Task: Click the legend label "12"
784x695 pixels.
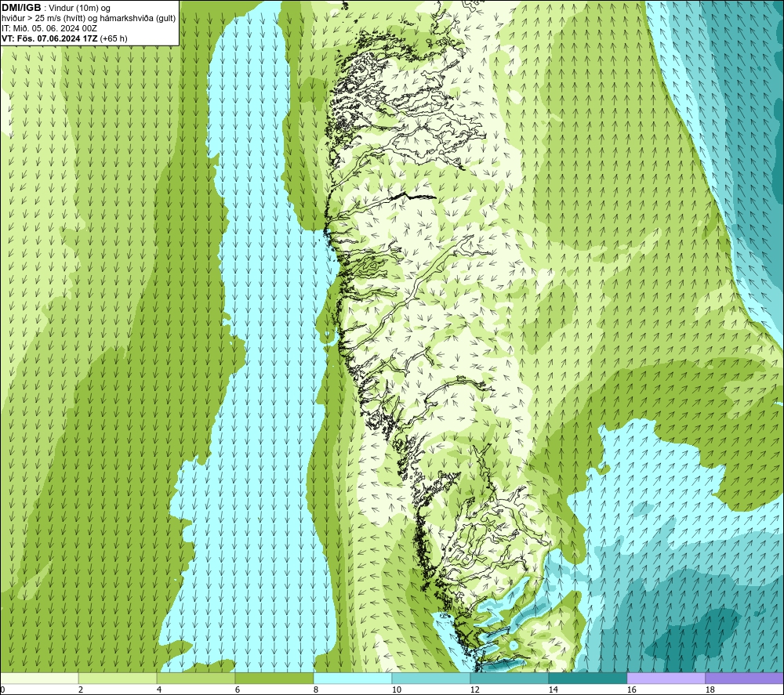Action: 474,690
